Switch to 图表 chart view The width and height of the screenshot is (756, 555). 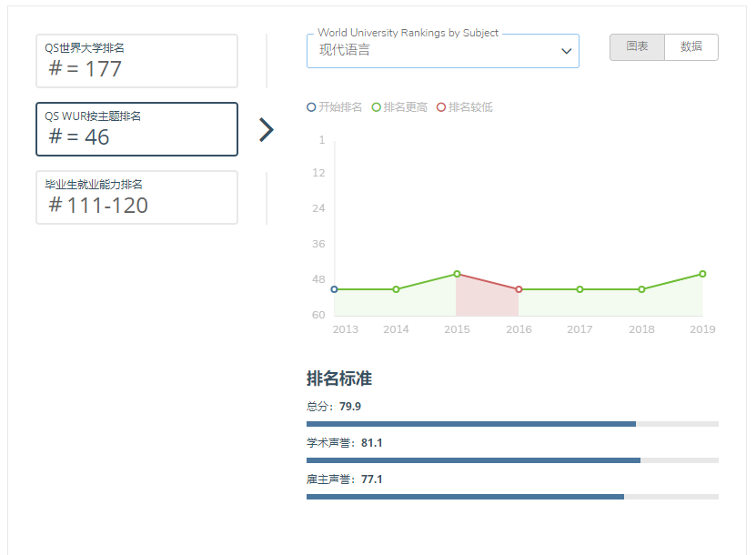tap(637, 47)
